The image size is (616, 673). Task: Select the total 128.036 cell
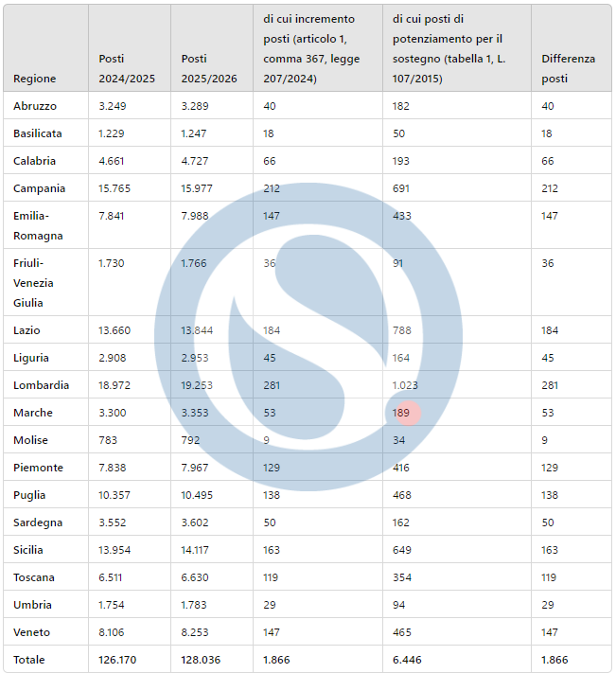tap(202, 660)
